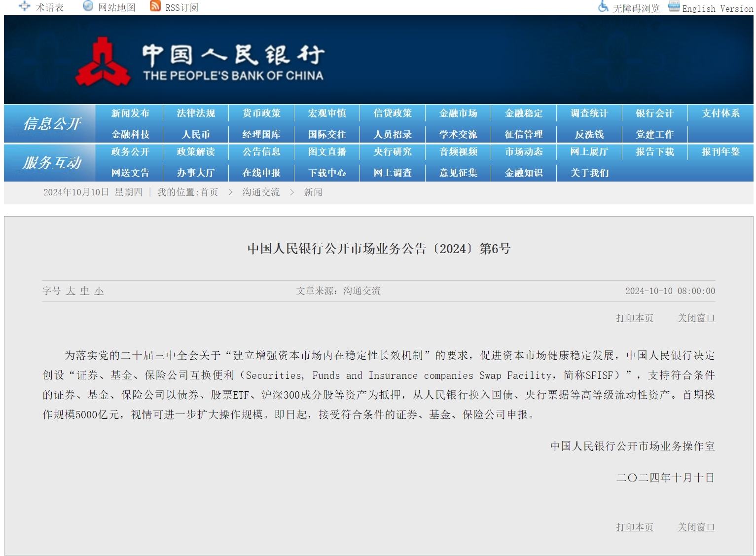Click the site map globe icon

point(88,6)
